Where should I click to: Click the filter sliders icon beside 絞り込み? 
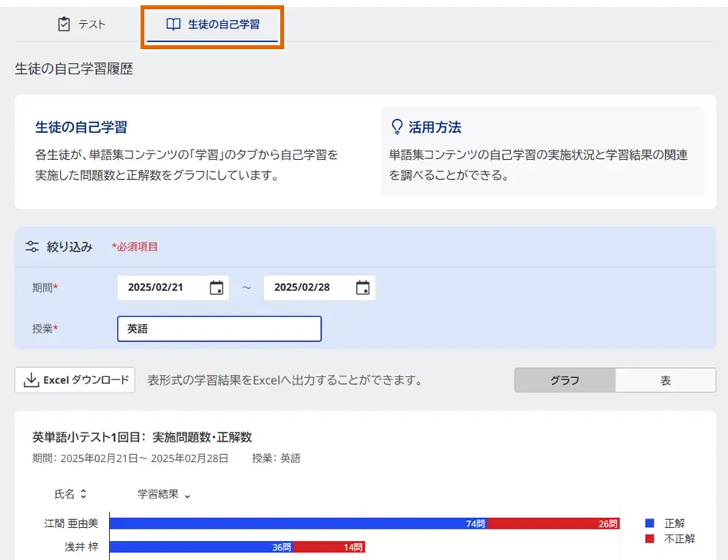coord(33,247)
